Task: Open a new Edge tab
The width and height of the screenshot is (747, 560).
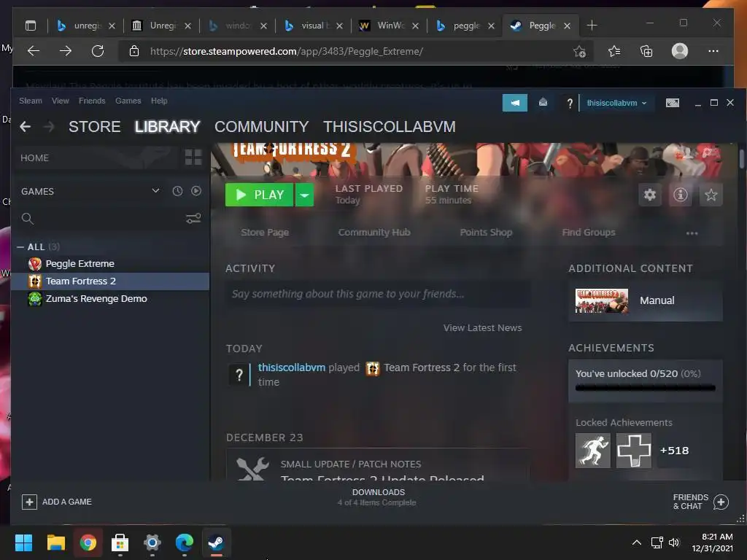Action: pos(592,26)
